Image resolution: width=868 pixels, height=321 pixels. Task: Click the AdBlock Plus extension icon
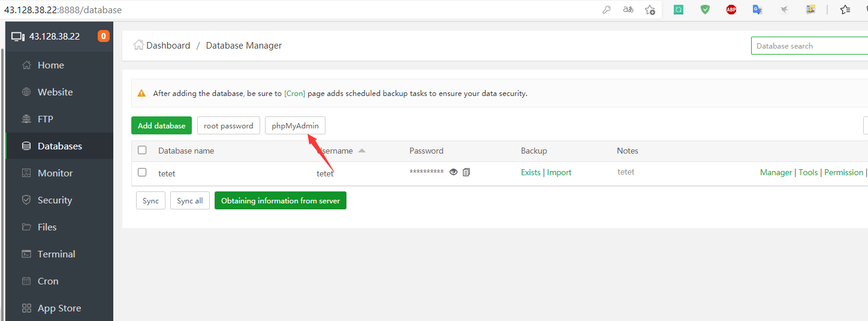pos(731,10)
